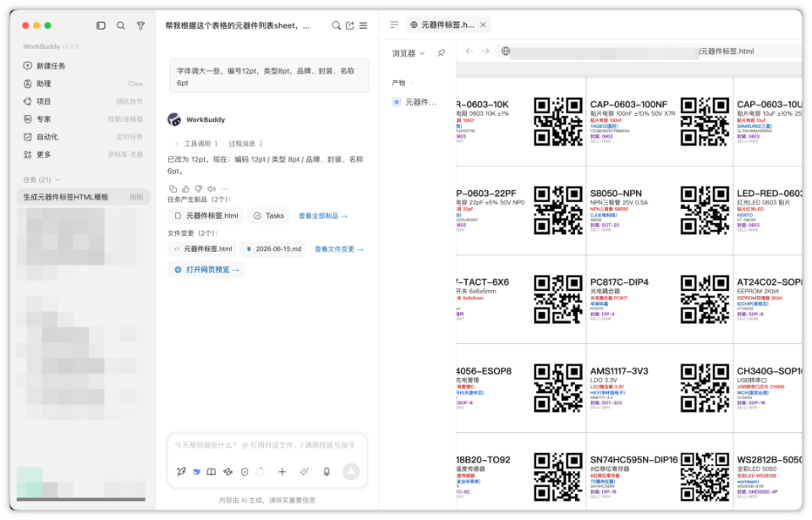The image size is (812, 520).
Task: Go back in the preview browser
Action: pos(469,51)
